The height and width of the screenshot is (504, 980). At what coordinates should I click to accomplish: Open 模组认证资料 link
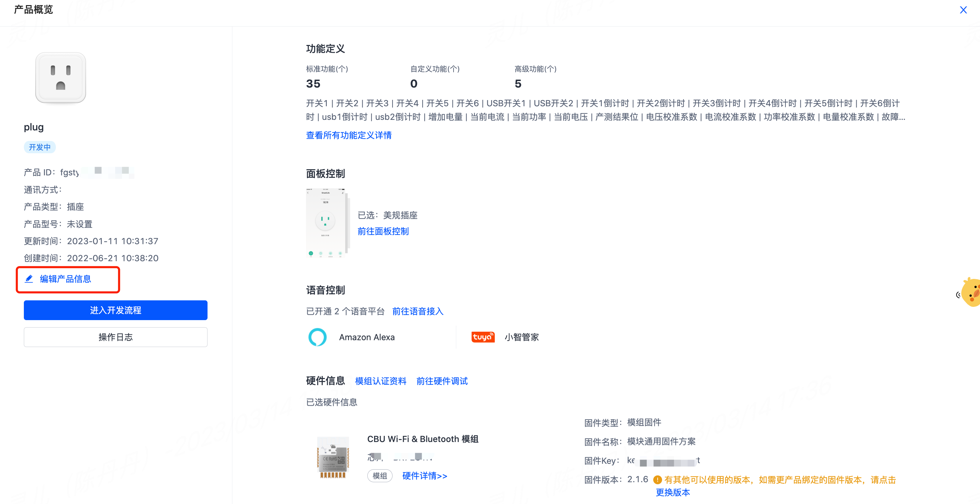pyautogui.click(x=380, y=381)
